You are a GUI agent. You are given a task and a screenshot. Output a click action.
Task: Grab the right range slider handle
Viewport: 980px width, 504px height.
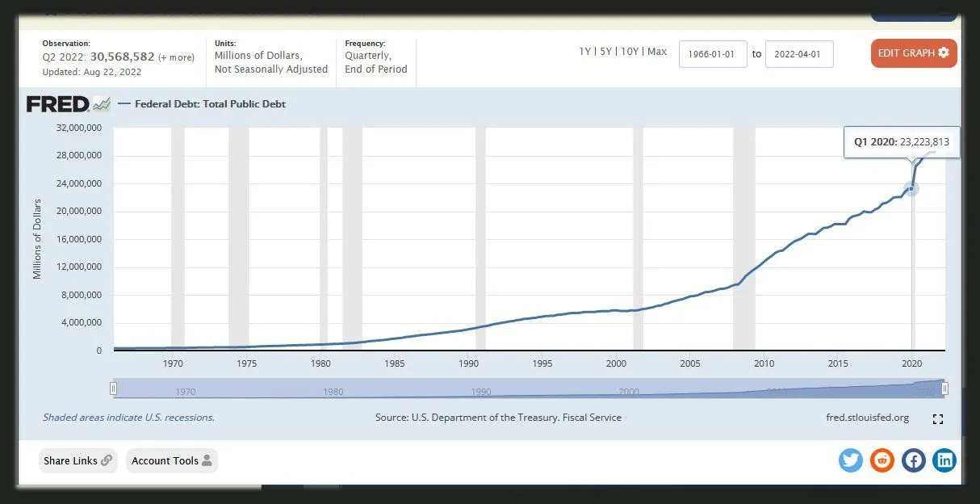coord(944,389)
